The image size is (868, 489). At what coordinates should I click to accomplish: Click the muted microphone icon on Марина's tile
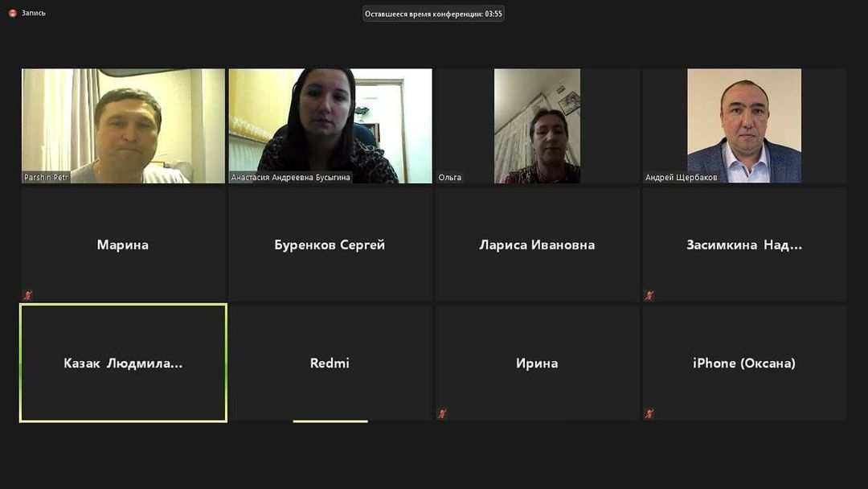[x=27, y=295]
